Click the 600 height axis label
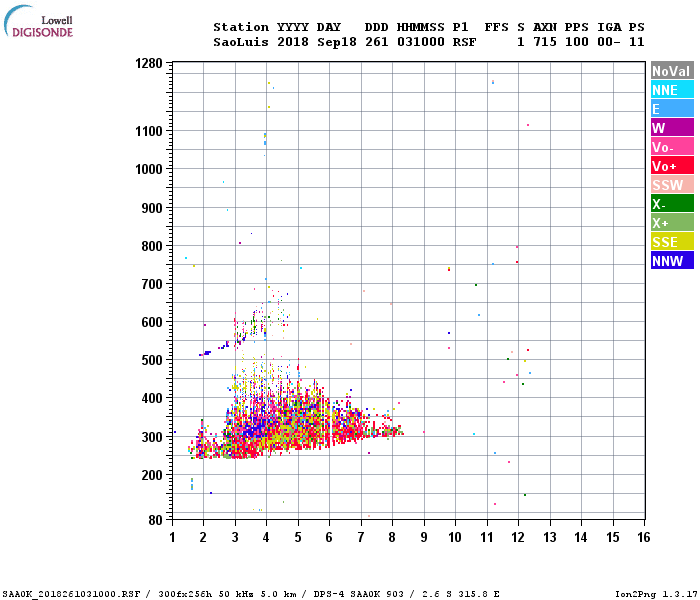Image resolution: width=700 pixels, height=600 pixels. (152, 322)
